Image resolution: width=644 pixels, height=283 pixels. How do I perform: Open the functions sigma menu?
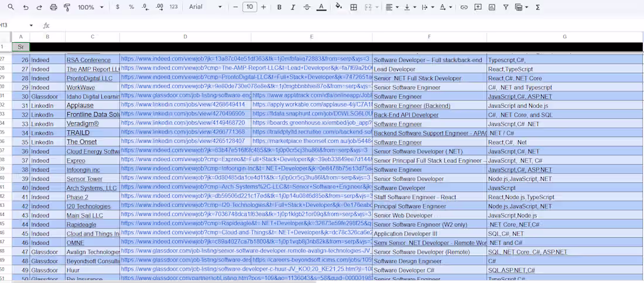point(538,7)
